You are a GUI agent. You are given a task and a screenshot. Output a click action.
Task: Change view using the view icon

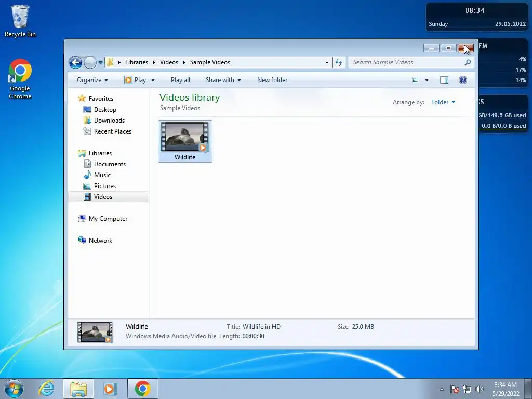416,80
